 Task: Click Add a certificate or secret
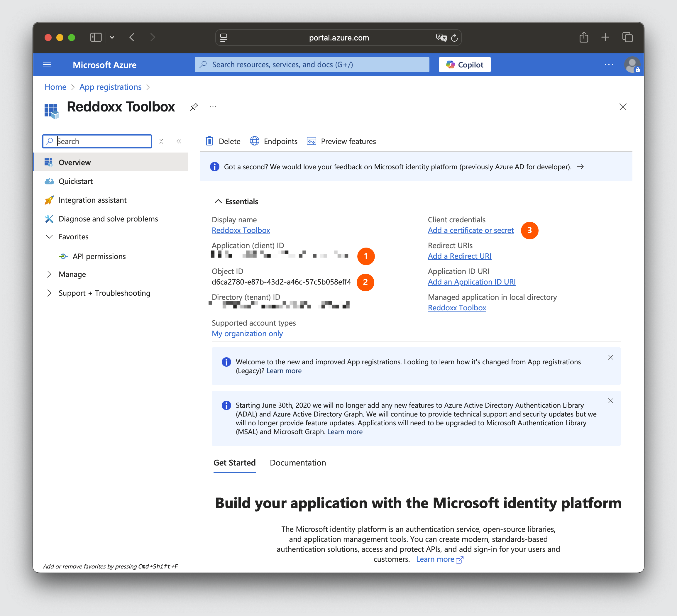tap(470, 230)
